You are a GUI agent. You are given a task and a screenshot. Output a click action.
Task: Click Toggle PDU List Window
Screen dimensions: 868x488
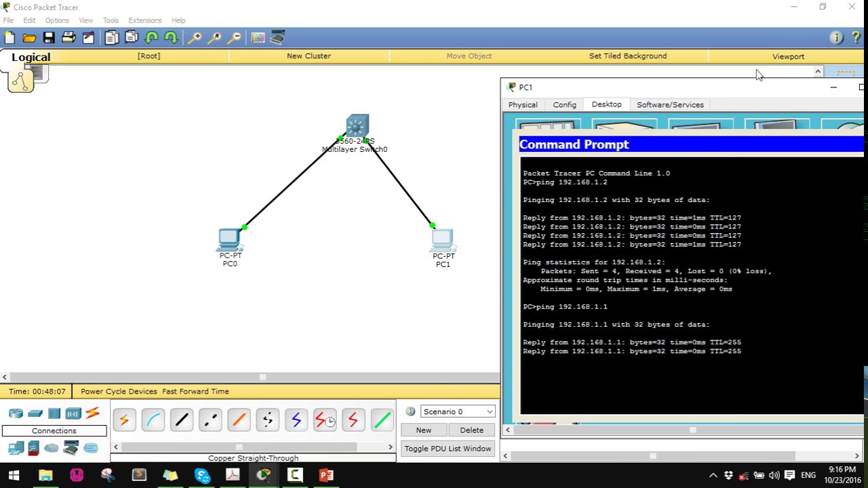(x=448, y=448)
